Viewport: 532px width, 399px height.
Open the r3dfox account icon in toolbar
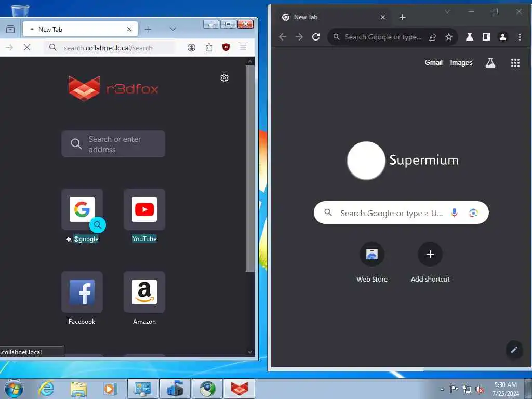191,47
